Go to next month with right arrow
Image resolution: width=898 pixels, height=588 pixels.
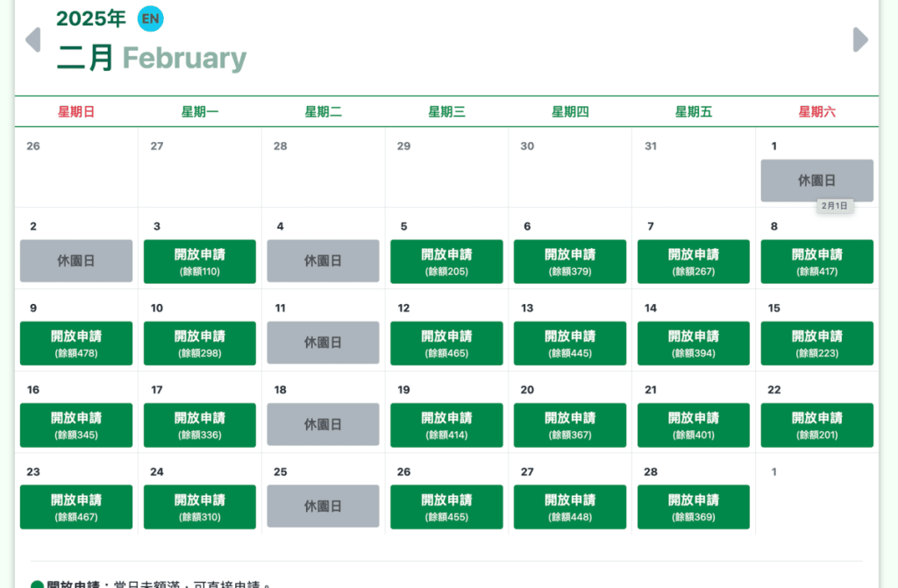(860, 39)
